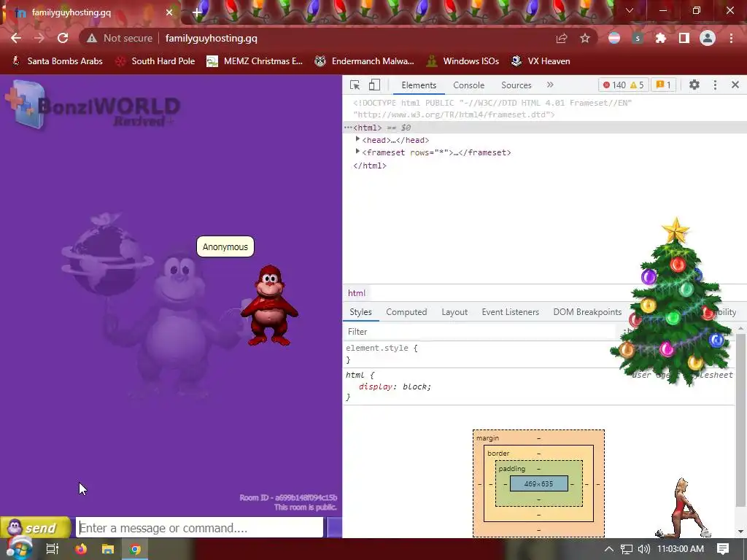This screenshot has height=560, width=747.
Task: Activate the DevTools inspect element picker
Action: click(x=355, y=85)
